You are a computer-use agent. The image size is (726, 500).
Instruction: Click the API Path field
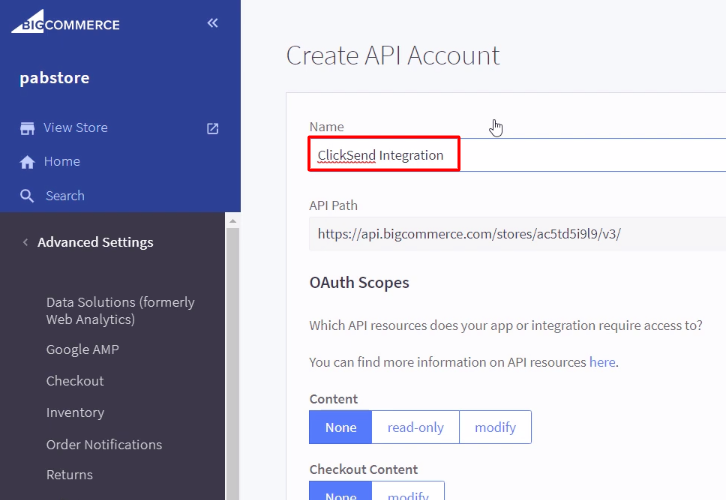[517, 234]
